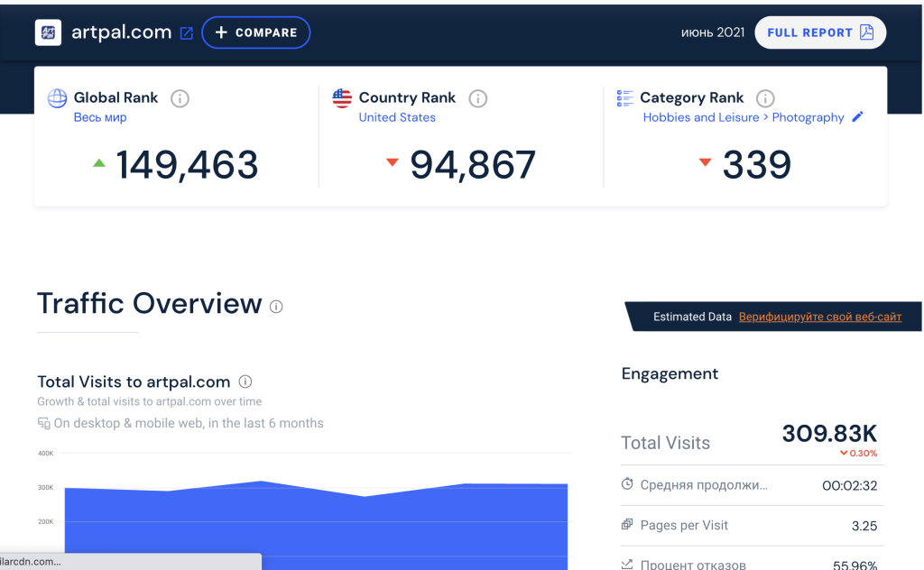Click the Global Rank globe icon

click(x=57, y=98)
